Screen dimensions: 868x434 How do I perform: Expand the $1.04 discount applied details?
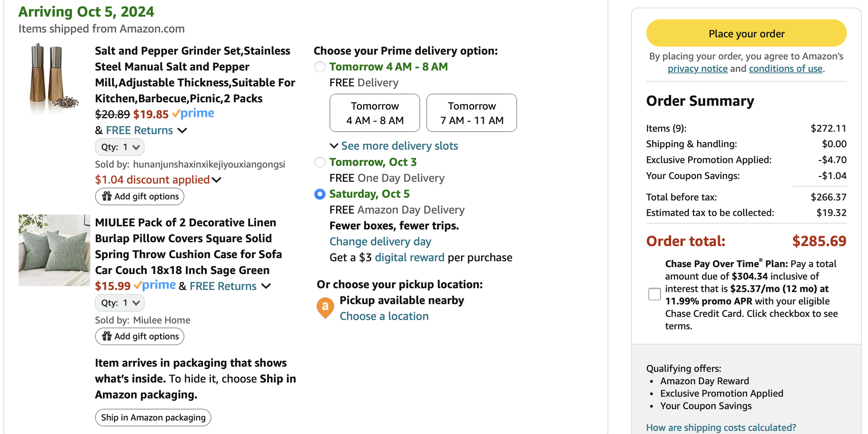tap(158, 180)
